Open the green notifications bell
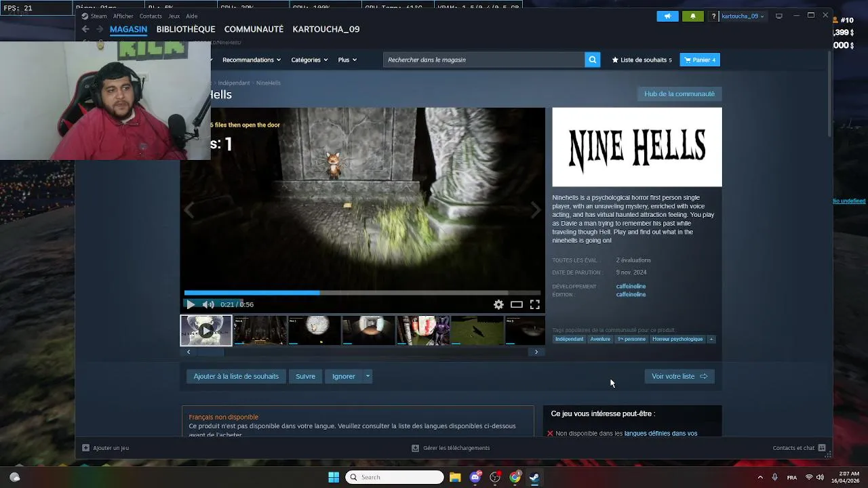 pos(692,16)
